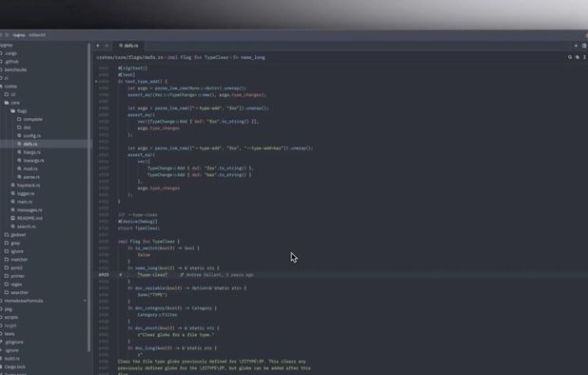
Task: Collapse the crates folder
Action: (10, 87)
